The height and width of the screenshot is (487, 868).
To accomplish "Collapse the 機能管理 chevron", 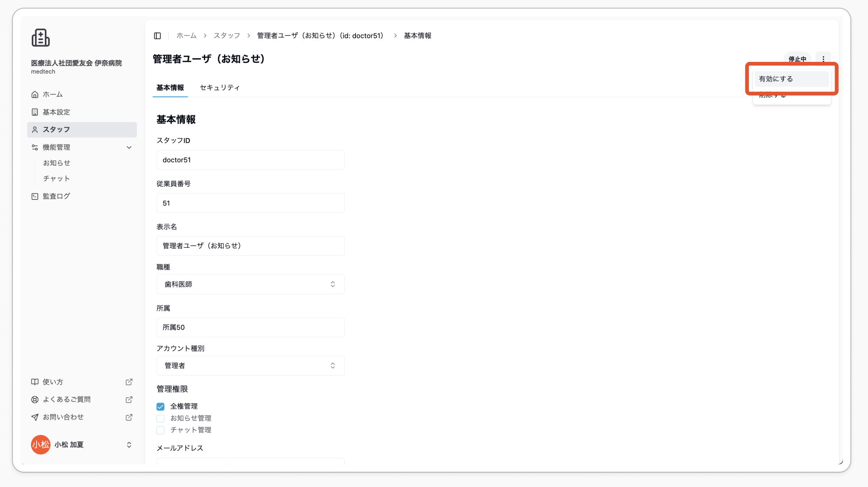I will (129, 148).
